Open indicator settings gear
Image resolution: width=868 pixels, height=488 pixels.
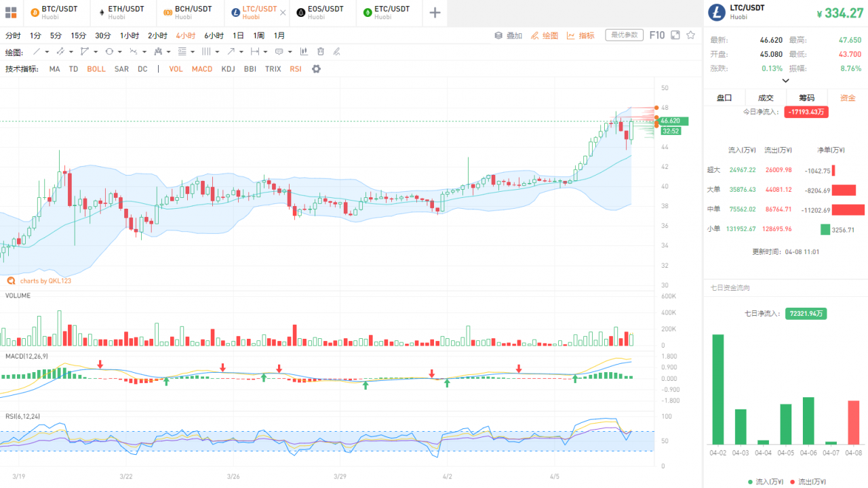316,69
